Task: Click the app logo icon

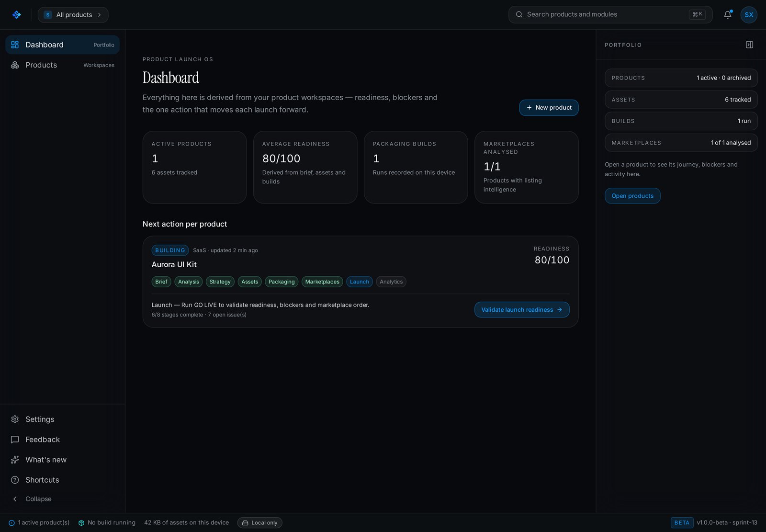Action: [x=16, y=15]
